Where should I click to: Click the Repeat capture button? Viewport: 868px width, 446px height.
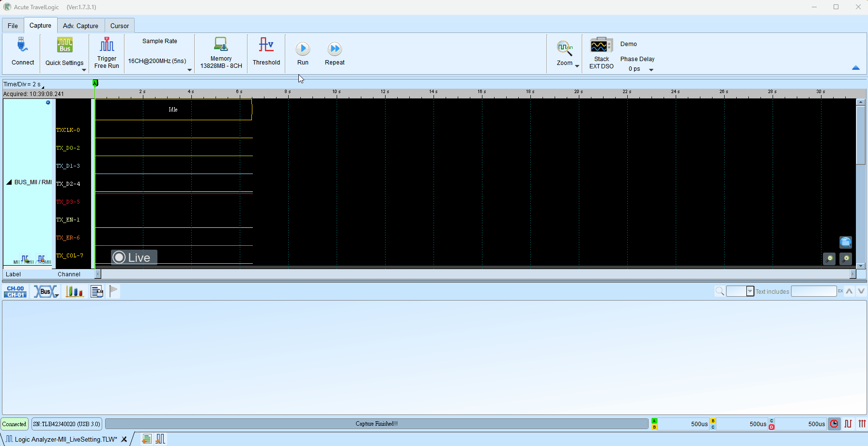pyautogui.click(x=335, y=49)
